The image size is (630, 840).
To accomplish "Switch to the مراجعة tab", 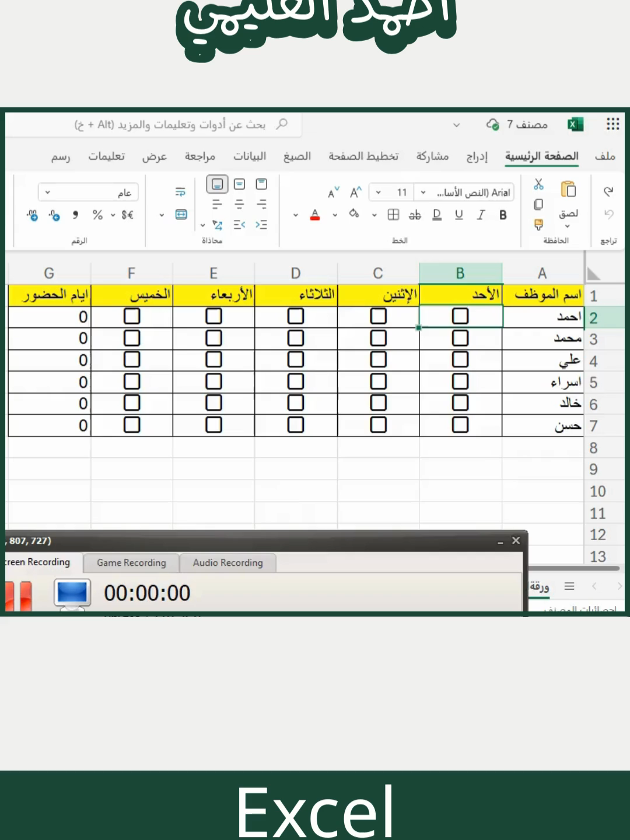I will click(200, 156).
